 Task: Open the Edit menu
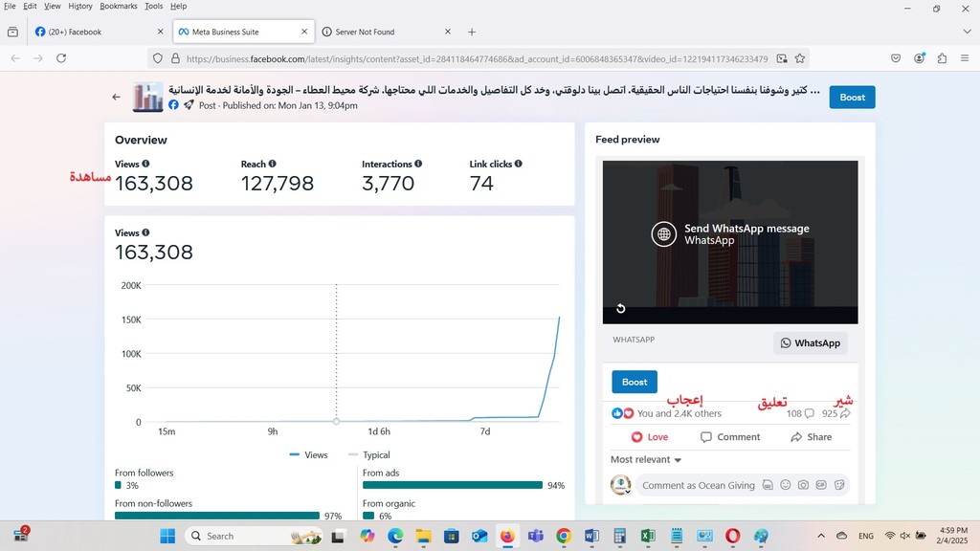coord(30,7)
